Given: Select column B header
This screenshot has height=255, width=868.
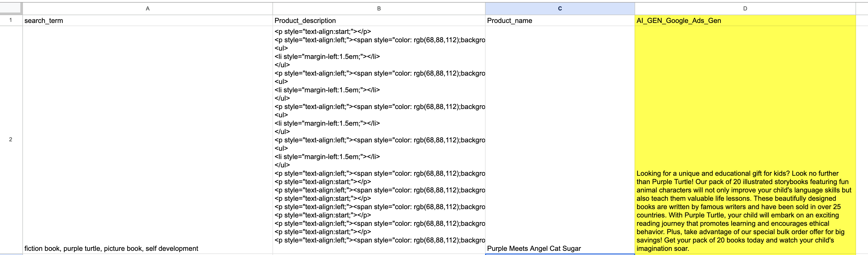Looking at the screenshot, I should tap(379, 8).
